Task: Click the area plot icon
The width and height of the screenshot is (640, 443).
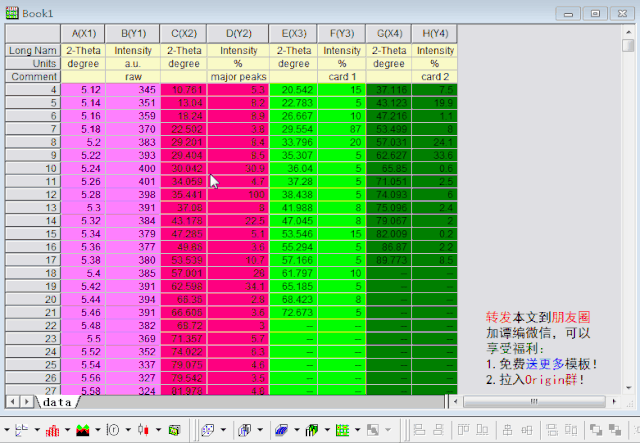Action: pyautogui.click(x=83, y=430)
